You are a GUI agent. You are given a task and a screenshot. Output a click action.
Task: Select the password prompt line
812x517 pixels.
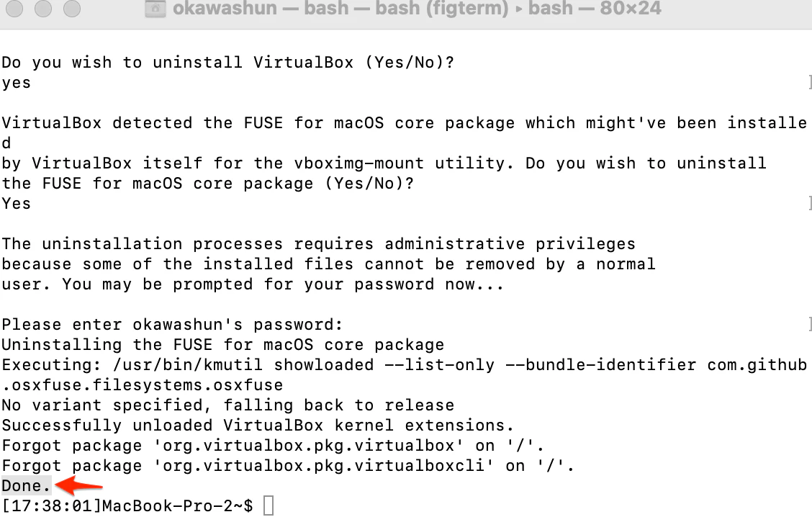tap(171, 324)
